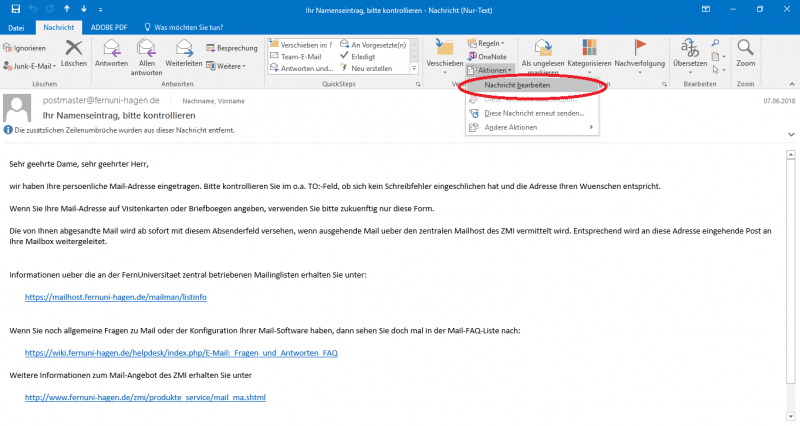800x426 pixels.
Task: Click the recipient 'Nachname, Vorname'
Action: click(213, 101)
